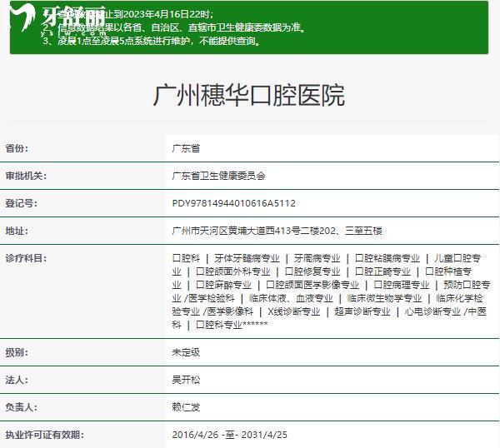Click 口腔麻醉专业 in the list
This screenshot has height=448, width=500.
click(x=223, y=285)
